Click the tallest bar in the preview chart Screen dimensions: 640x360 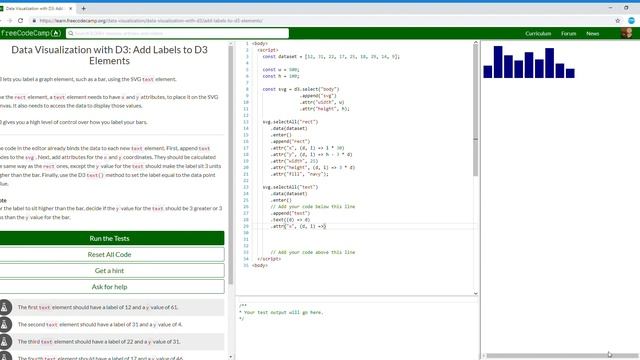click(x=498, y=62)
